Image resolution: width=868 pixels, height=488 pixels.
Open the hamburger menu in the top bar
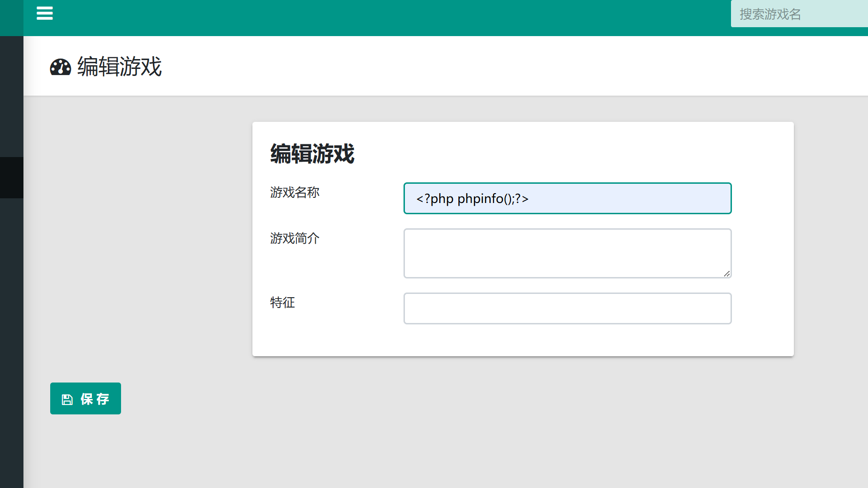point(45,13)
